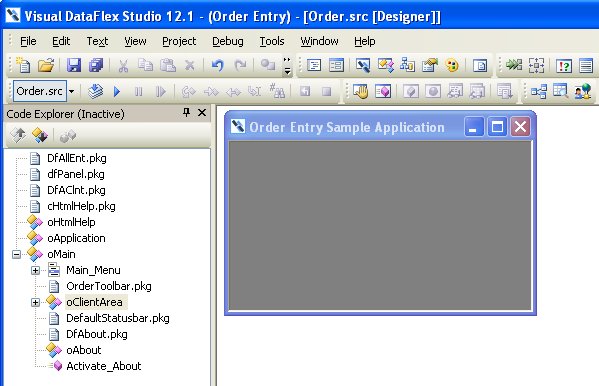The height and width of the screenshot is (386, 599).
Task: Select DefaultStatusbar.pkg in the tree
Action: tap(118, 318)
